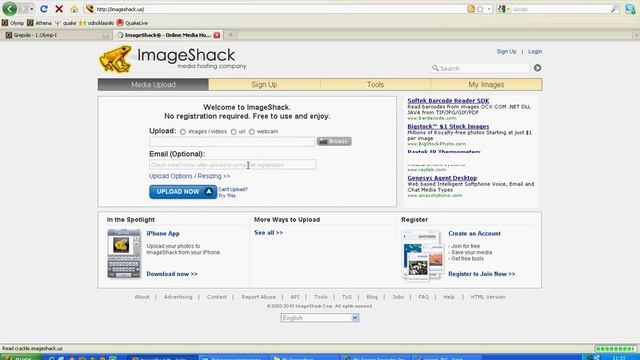
Task: Choose the webcam upload option
Action: coord(252,132)
